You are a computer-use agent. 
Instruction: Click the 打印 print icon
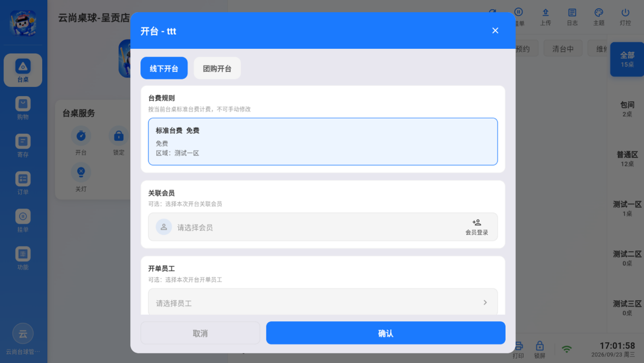click(518, 350)
